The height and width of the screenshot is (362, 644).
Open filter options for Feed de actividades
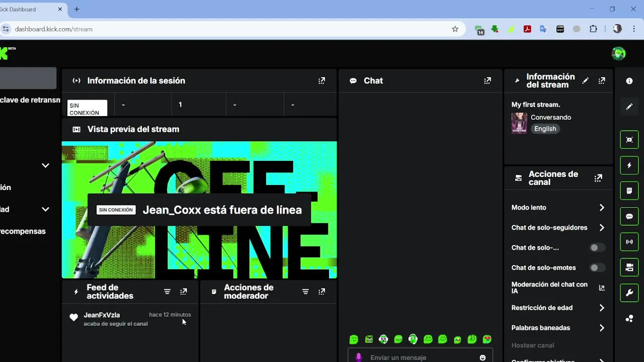point(168,292)
